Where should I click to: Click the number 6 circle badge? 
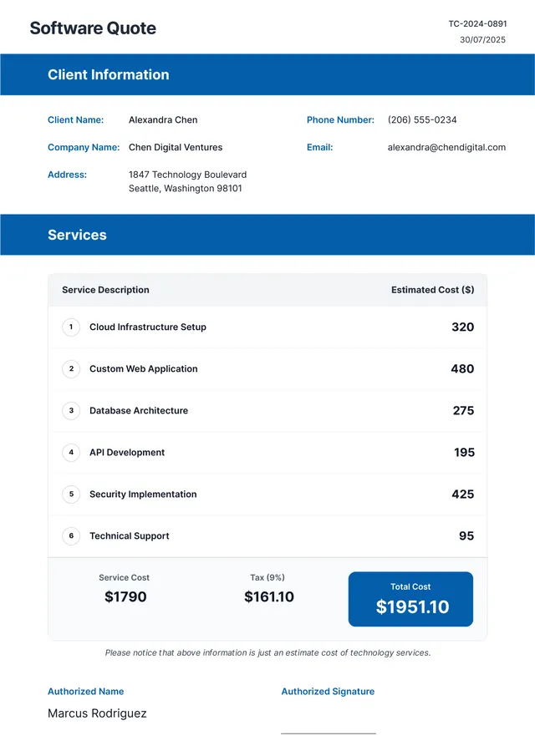tap(71, 536)
